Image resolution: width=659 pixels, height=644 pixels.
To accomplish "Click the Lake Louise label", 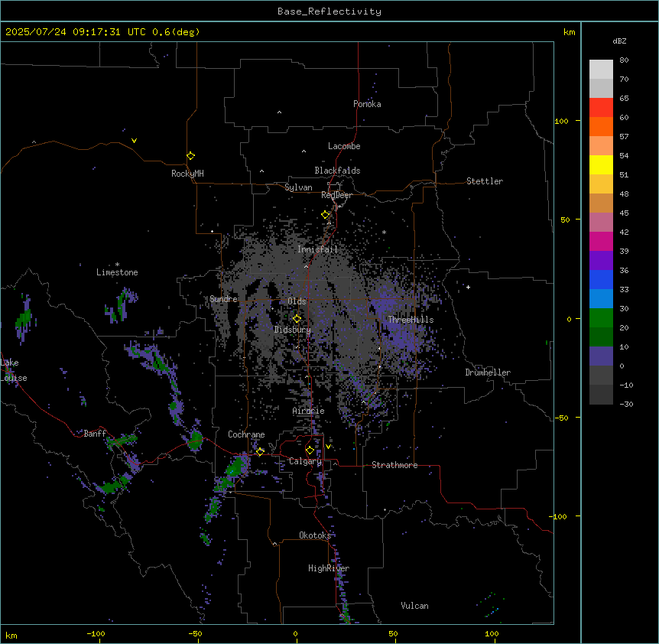I will (x=14, y=370).
